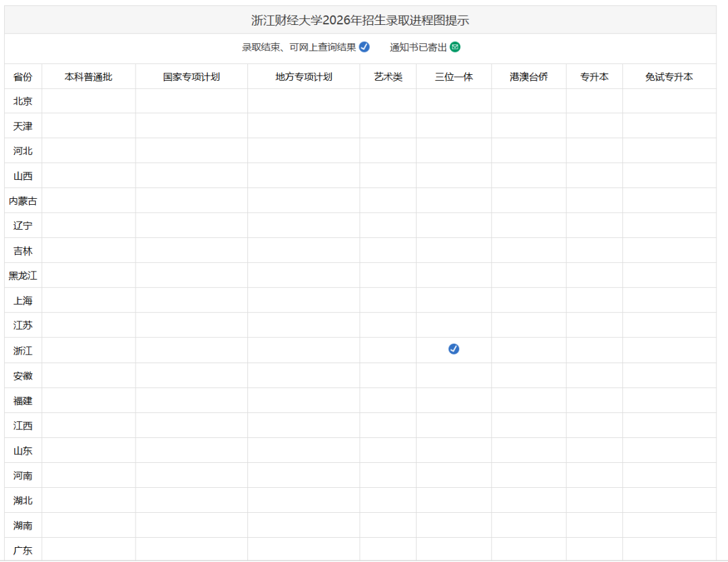Select the 山东 province row label
The width and height of the screenshot is (728, 562).
tap(23, 451)
